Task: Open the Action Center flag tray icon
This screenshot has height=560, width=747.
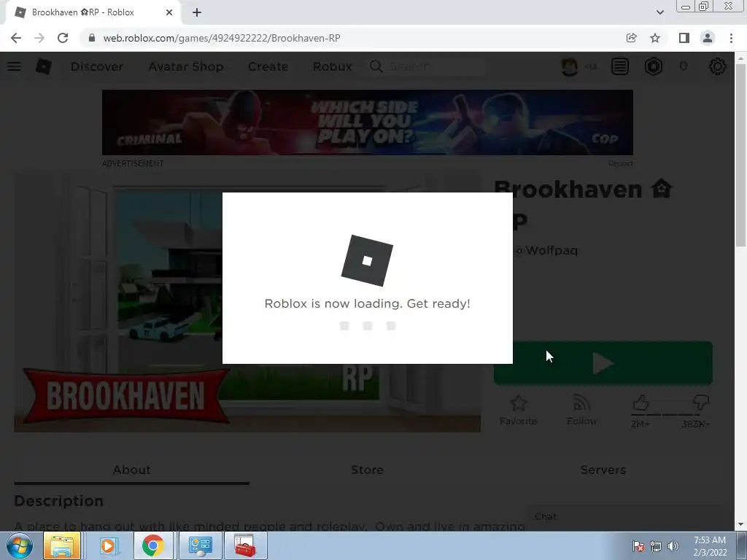Action: click(638, 546)
